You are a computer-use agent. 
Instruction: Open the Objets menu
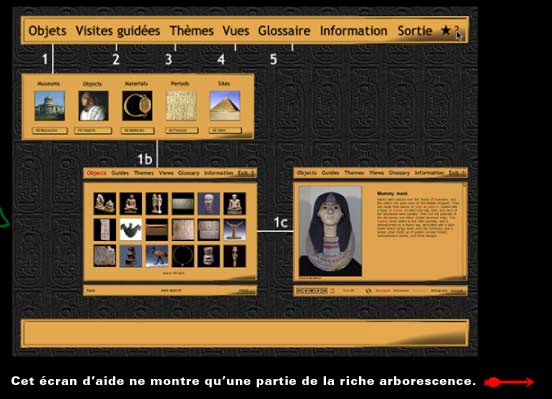47,31
